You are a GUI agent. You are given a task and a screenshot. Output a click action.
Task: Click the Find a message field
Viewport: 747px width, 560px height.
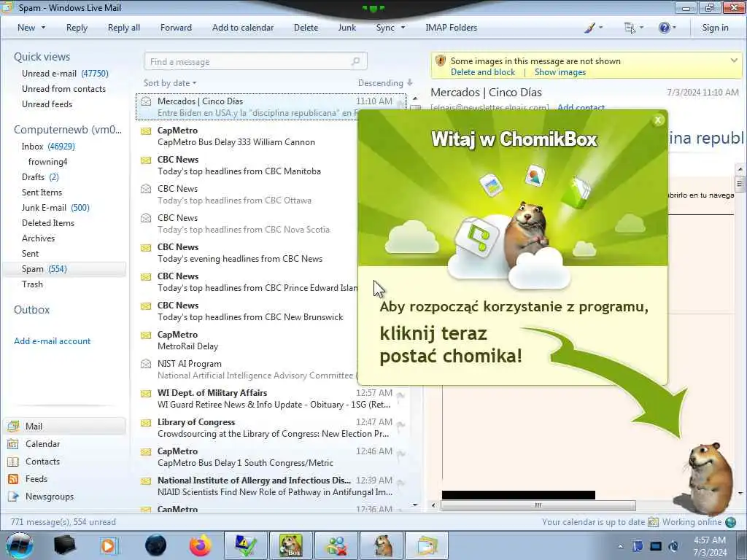coord(255,61)
